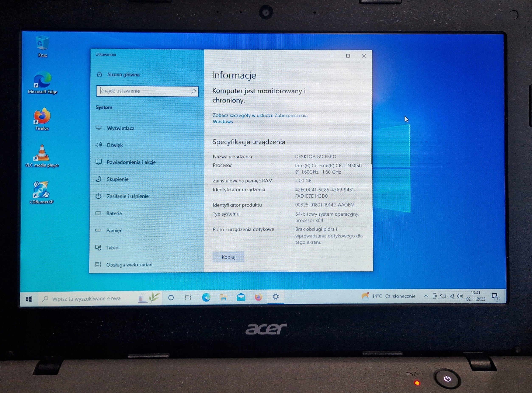
Task: Open File Explorer from the taskbar
Action: (x=223, y=297)
